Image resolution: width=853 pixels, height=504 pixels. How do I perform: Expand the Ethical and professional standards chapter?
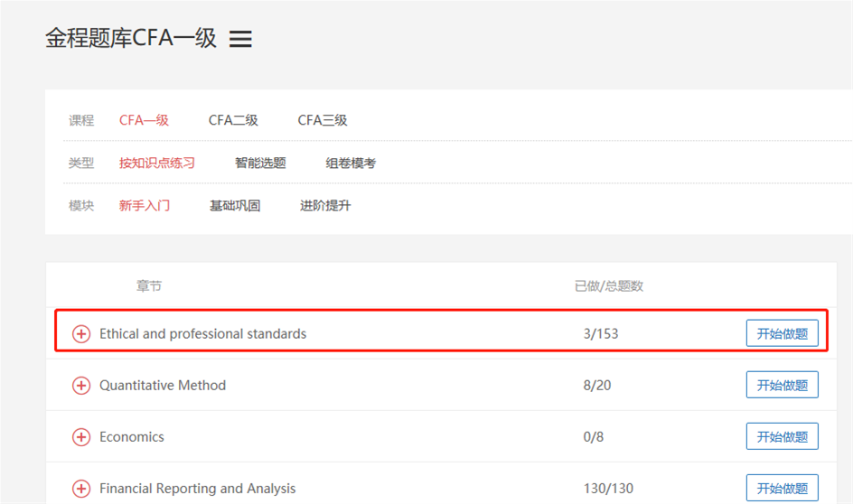tap(81, 334)
